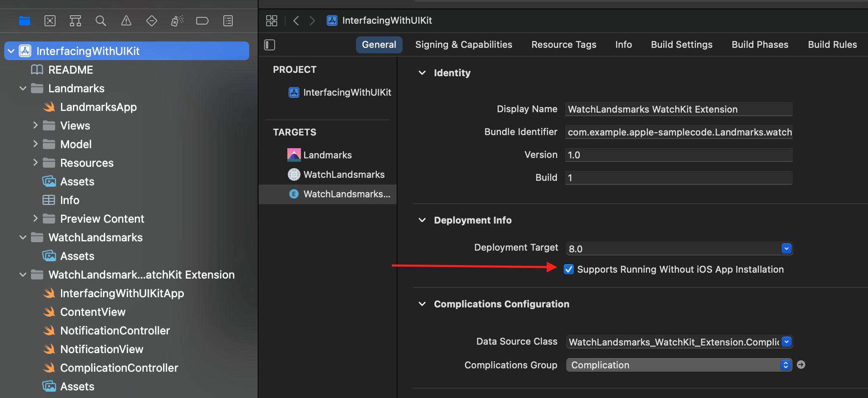Image resolution: width=868 pixels, height=398 pixels.
Task: Click the related items grid icon
Action: coord(272,21)
